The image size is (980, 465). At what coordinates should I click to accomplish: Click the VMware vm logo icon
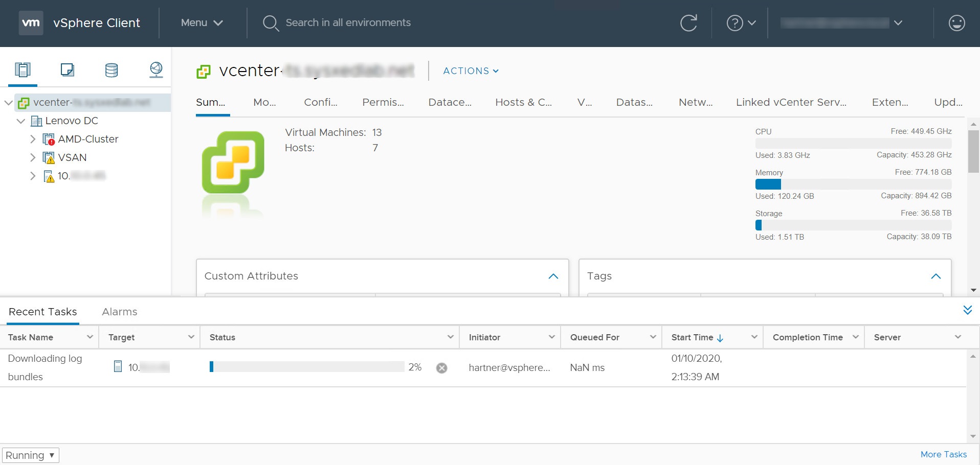(x=31, y=22)
